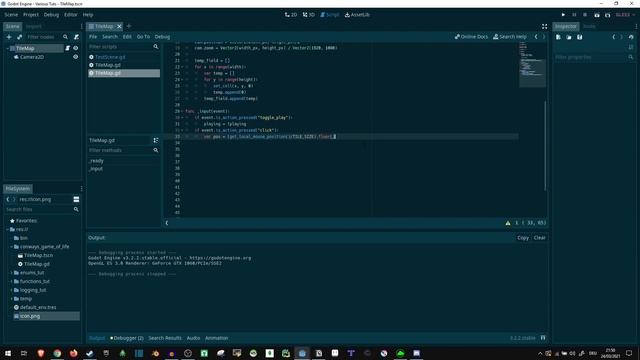Image resolution: width=640 pixels, height=360 pixels.
Task: Toggle the scripts panel using the bottom arrow
Action: [167, 223]
